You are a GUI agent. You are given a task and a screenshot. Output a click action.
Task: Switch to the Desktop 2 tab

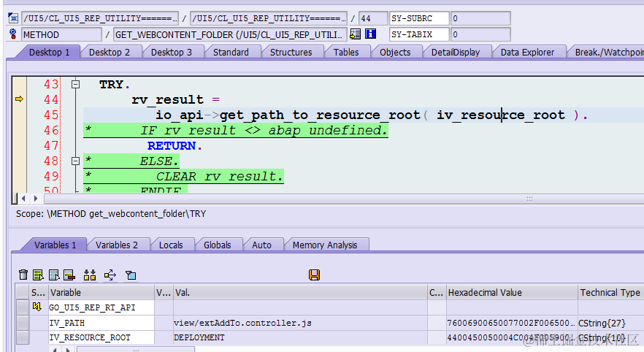click(110, 52)
